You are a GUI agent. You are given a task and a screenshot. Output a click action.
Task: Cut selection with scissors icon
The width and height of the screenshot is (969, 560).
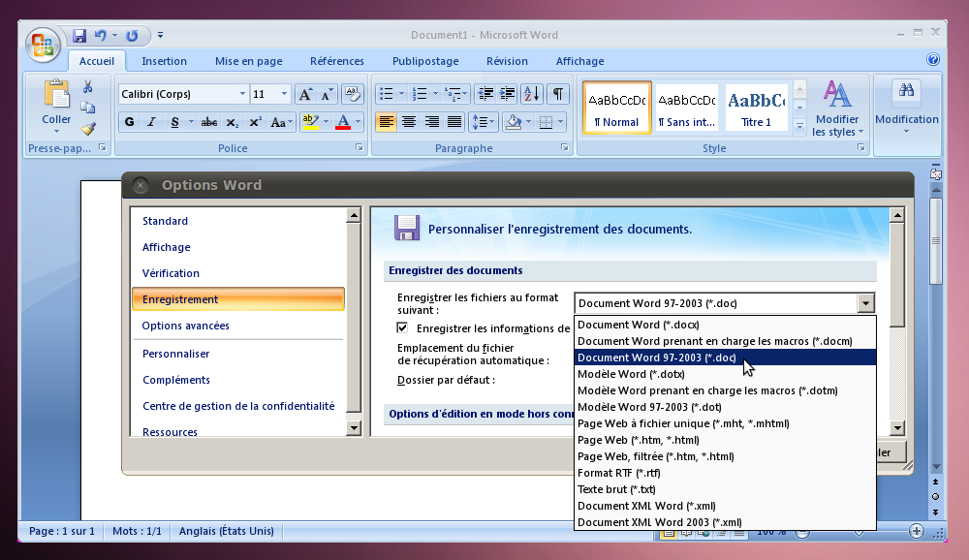coord(88,86)
